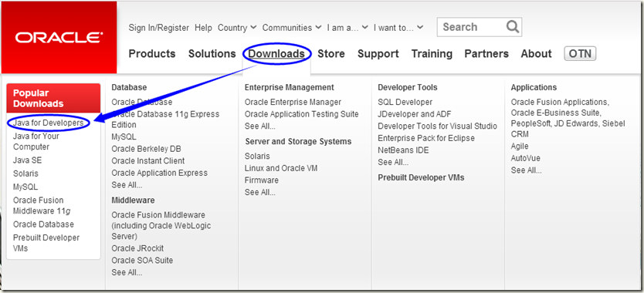Click See All under Enterprise Management

pos(260,126)
